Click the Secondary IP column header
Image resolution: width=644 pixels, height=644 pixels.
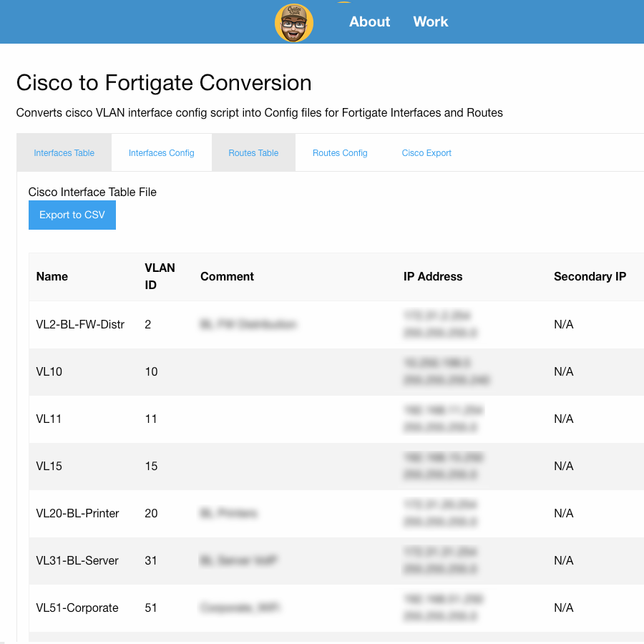(590, 276)
